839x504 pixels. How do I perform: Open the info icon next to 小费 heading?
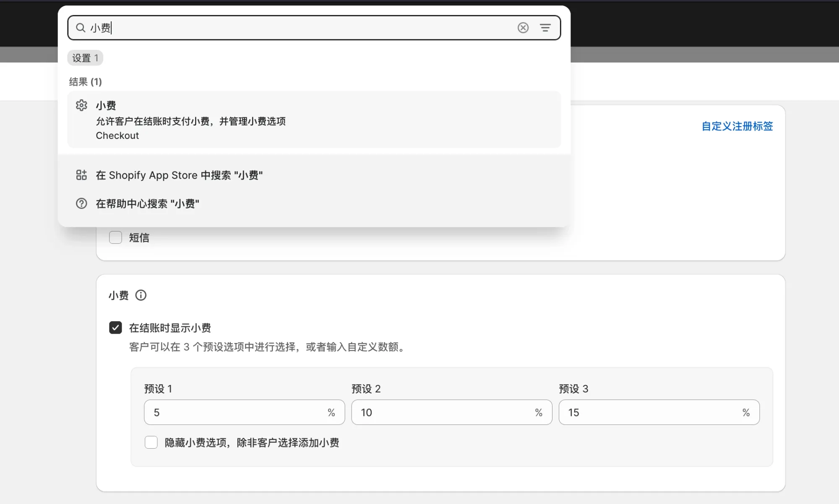click(x=141, y=295)
